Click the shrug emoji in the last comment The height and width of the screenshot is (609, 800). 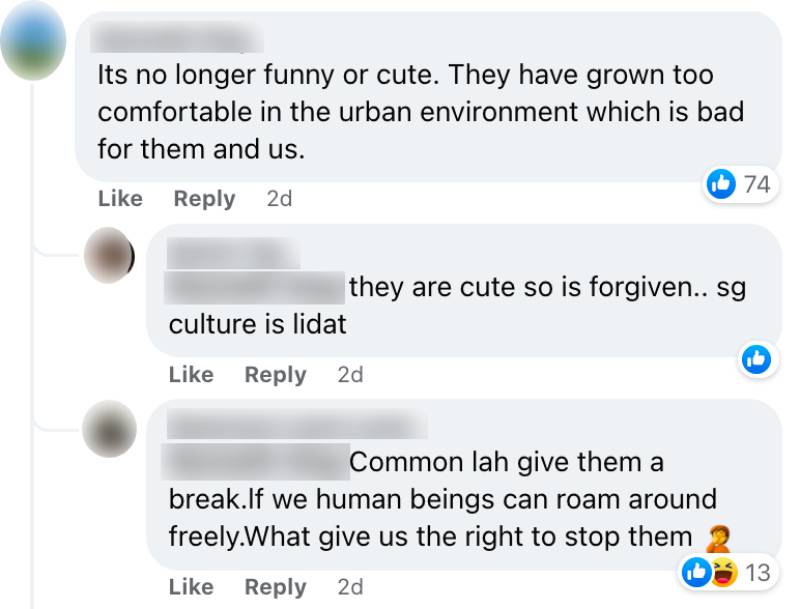click(x=716, y=538)
